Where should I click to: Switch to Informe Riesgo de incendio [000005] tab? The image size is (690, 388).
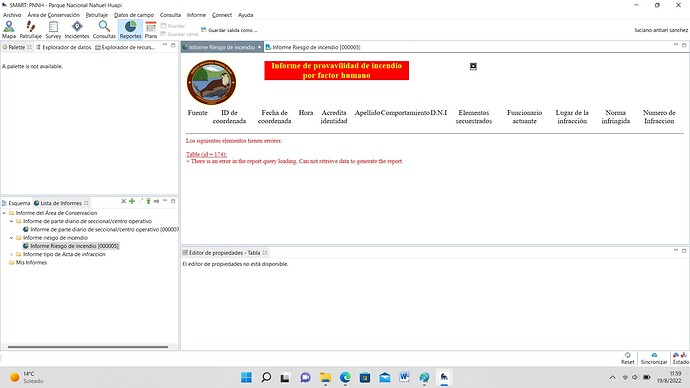point(312,47)
